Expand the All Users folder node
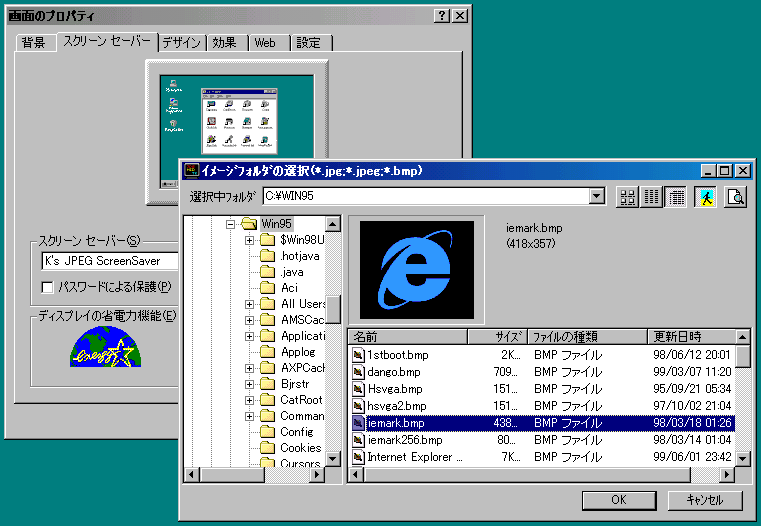 coord(249,304)
